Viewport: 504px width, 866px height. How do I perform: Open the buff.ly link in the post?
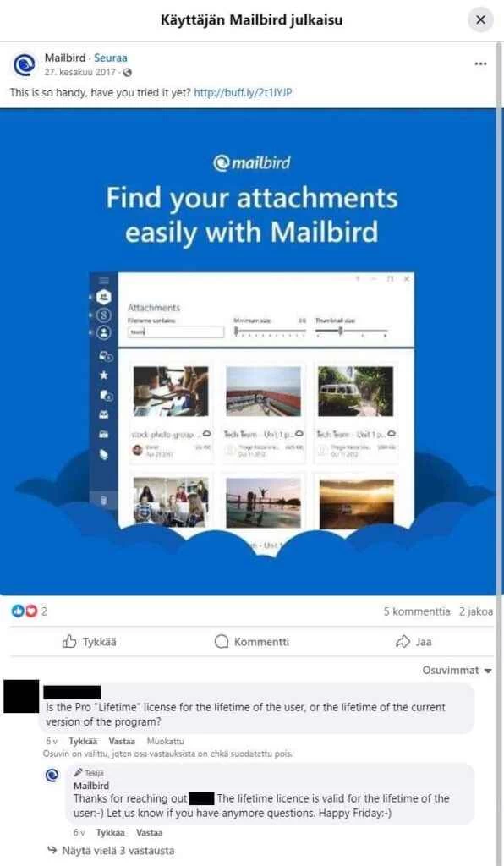click(243, 92)
